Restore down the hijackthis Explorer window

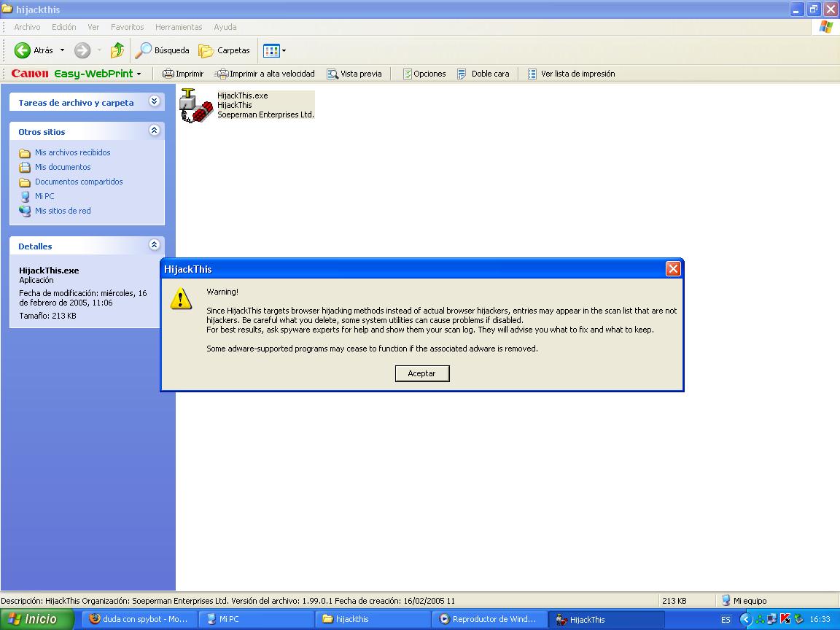point(813,9)
